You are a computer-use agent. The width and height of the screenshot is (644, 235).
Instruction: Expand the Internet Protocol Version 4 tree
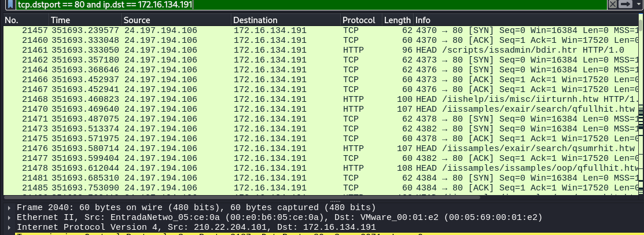9,227
